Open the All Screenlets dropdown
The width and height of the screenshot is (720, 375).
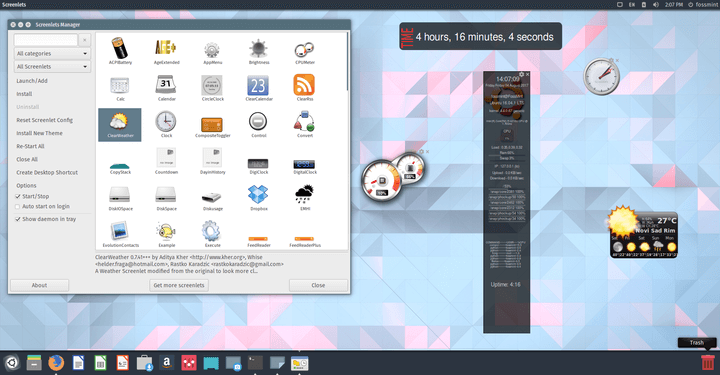52,67
